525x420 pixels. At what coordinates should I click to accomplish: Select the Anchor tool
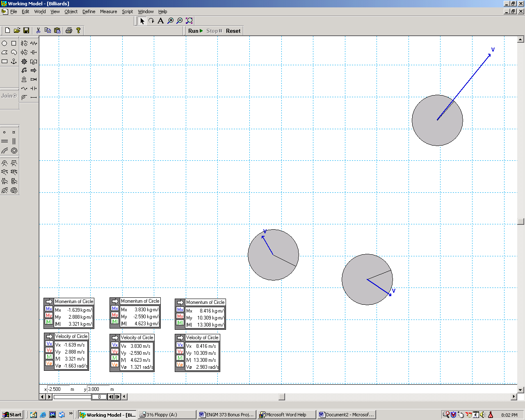tap(14, 62)
